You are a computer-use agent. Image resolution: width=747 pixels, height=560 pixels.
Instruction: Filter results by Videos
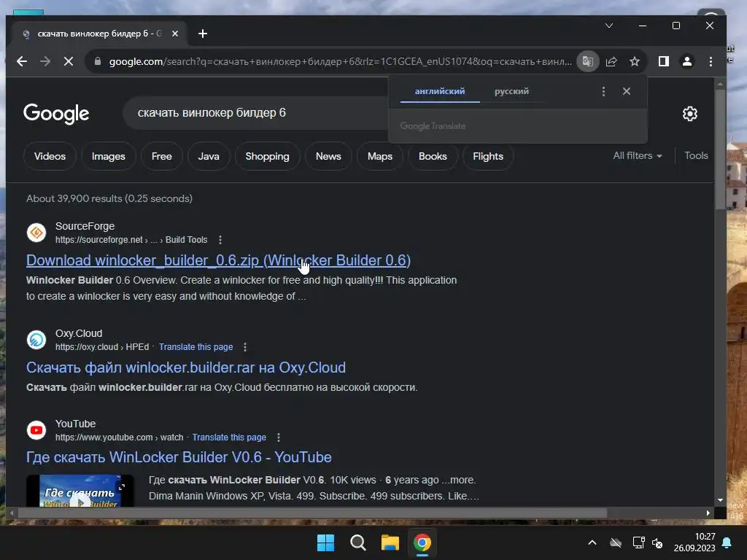click(50, 156)
